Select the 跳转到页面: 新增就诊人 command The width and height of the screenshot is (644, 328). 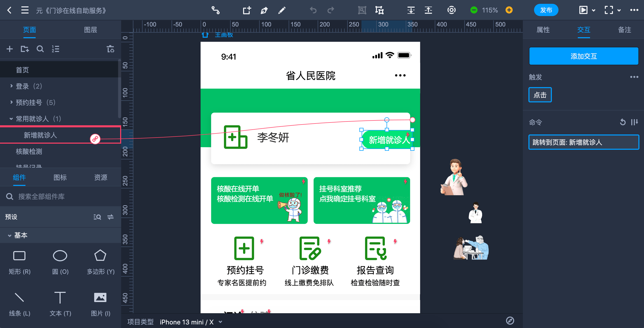(584, 142)
